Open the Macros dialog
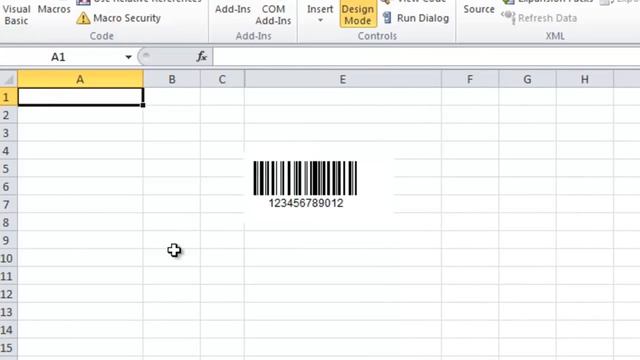Screen dimensions: 640x360 [x=54, y=10]
